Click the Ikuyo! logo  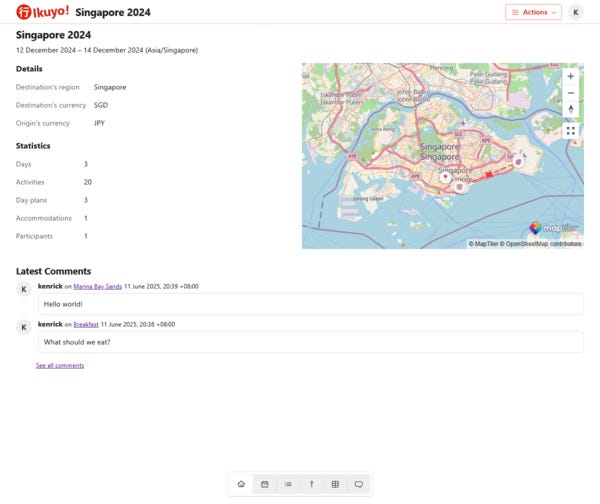click(42, 12)
